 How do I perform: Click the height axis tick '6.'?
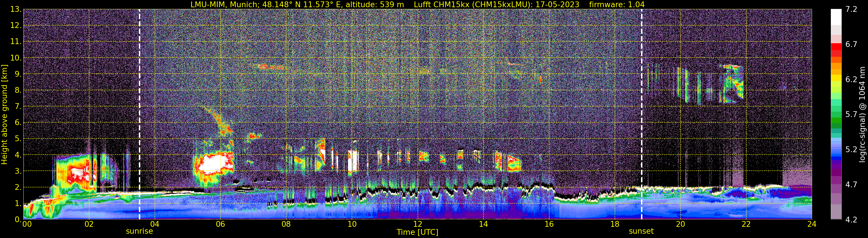[18, 123]
